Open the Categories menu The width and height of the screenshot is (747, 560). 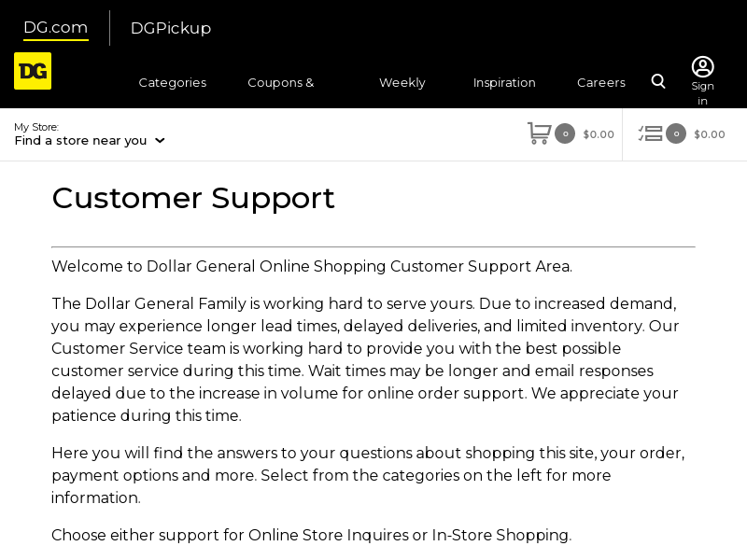coord(173,82)
